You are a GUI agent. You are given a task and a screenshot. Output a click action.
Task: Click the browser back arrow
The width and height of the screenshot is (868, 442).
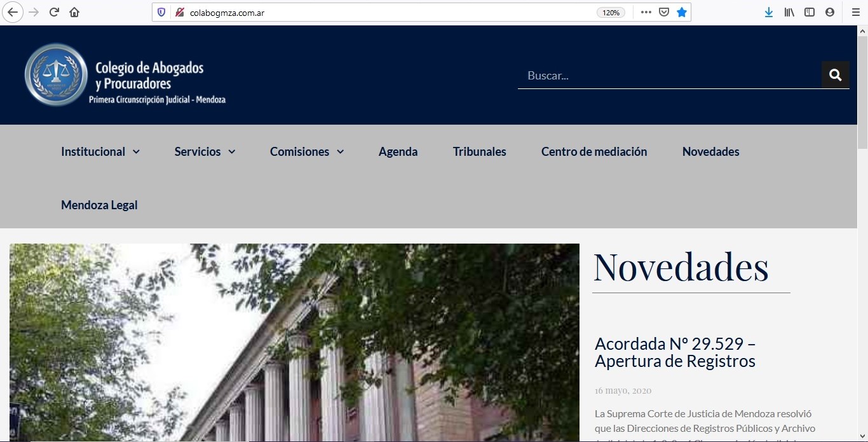click(13, 12)
